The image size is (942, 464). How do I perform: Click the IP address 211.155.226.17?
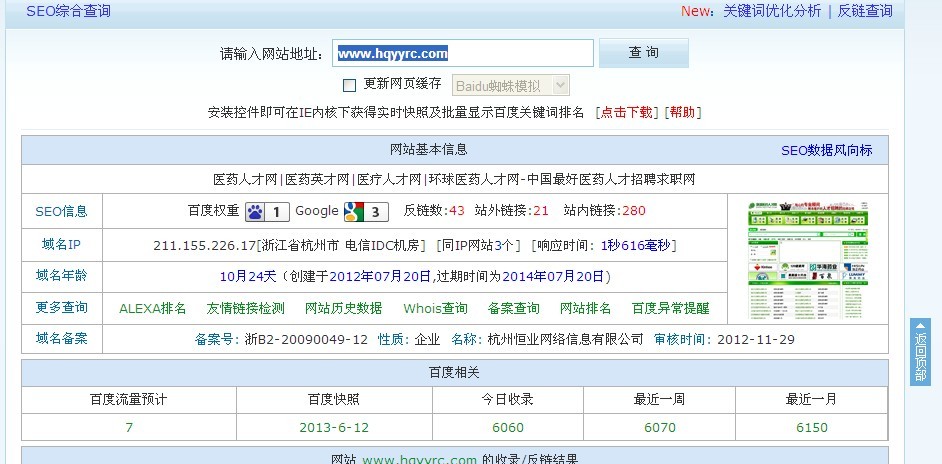click(204, 245)
